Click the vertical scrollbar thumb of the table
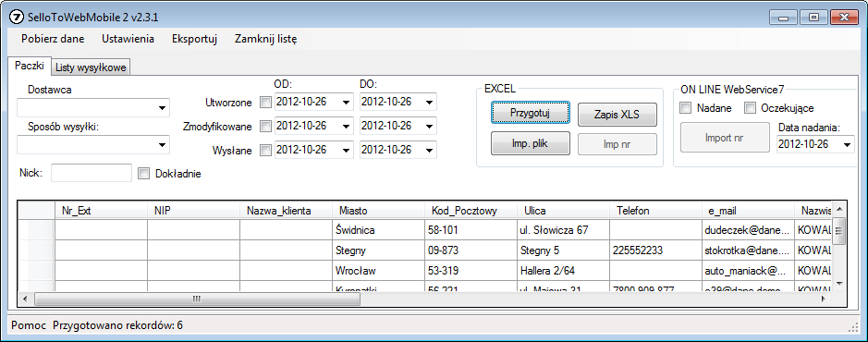The image size is (868, 342). [x=839, y=231]
